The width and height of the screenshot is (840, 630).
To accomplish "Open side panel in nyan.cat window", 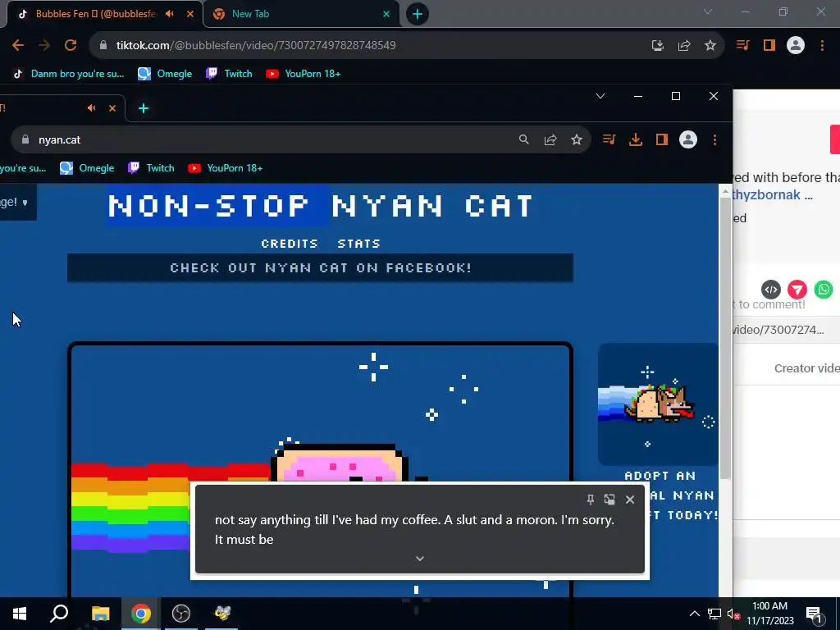I will coord(662,139).
